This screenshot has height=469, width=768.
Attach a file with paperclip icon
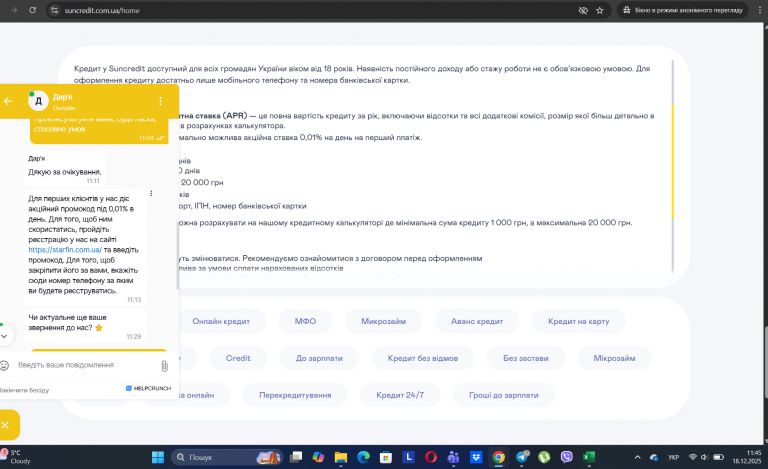[165, 366]
